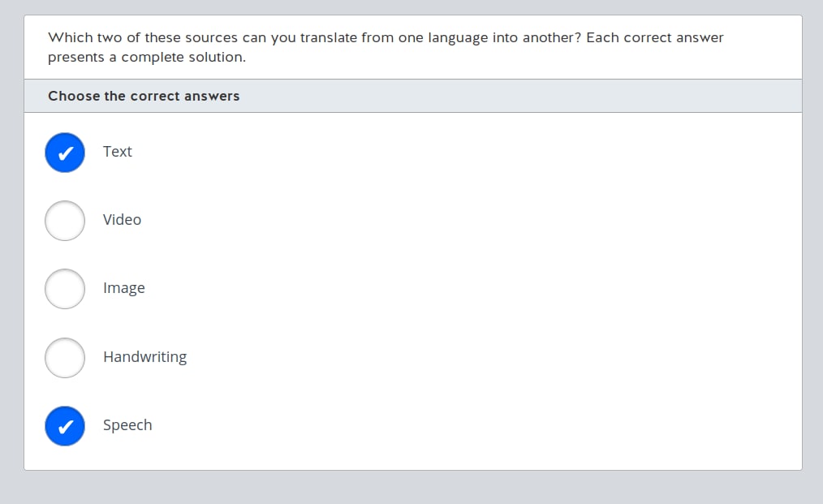This screenshot has width=823, height=504.
Task: Select the Video answer checkbox
Action: (x=65, y=221)
